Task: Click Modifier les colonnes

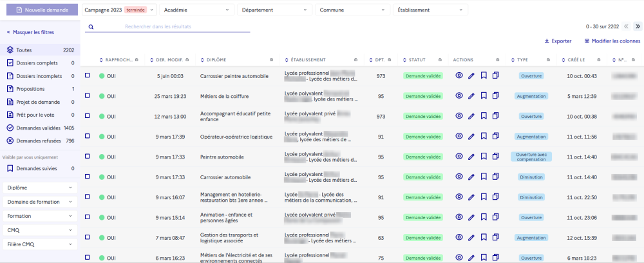Action: coord(611,41)
